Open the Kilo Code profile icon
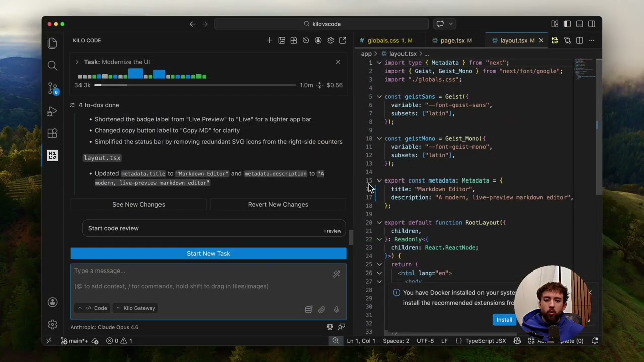Image resolution: width=644 pixels, height=362 pixels. point(318,40)
